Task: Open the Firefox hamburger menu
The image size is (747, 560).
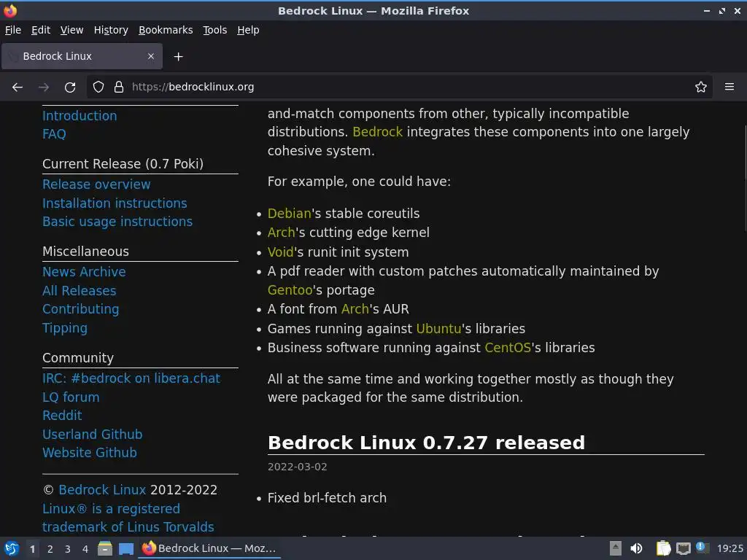Action: click(x=729, y=87)
